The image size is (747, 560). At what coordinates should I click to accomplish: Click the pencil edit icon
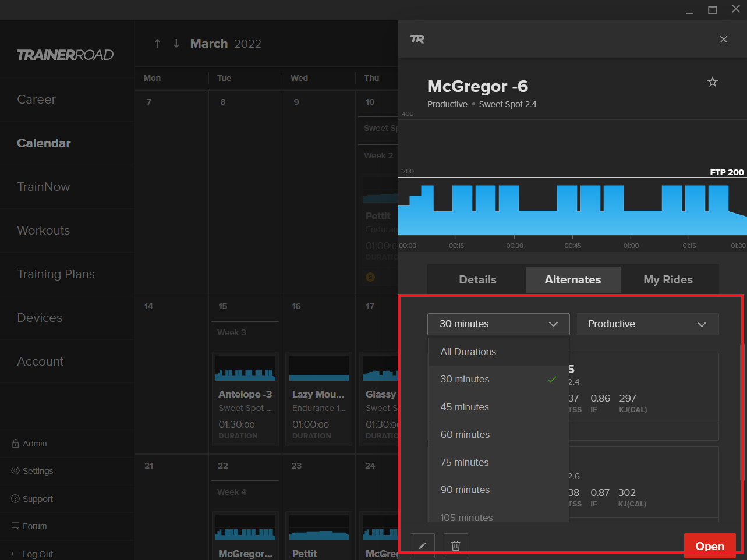point(422,545)
